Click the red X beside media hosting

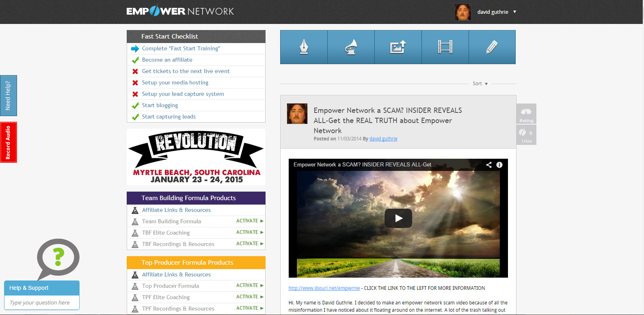135,83
